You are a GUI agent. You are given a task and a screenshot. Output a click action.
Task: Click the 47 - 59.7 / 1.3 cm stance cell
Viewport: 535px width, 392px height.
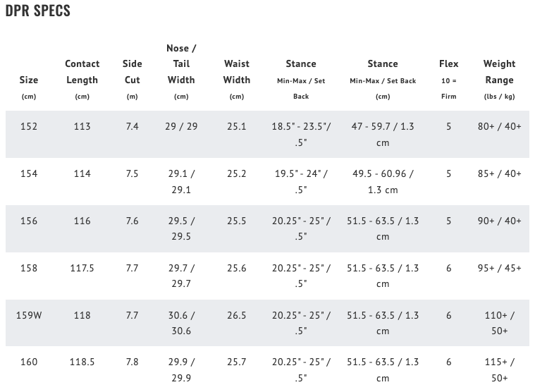click(382, 135)
